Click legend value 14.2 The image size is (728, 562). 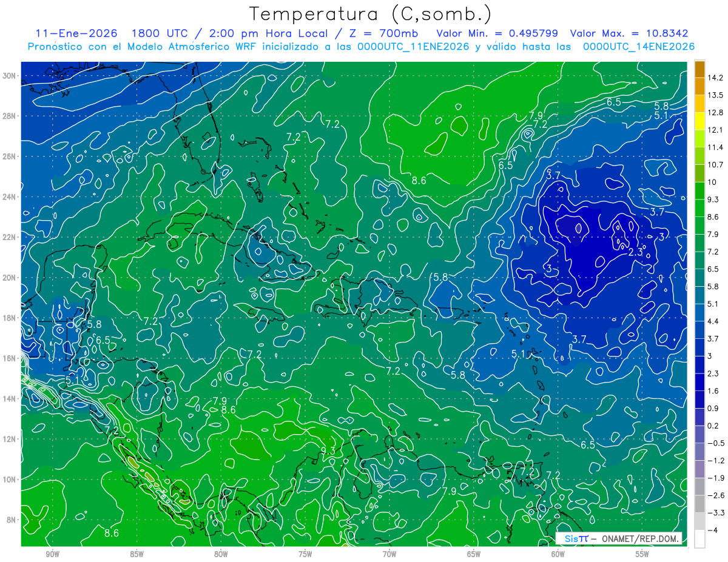(x=716, y=78)
